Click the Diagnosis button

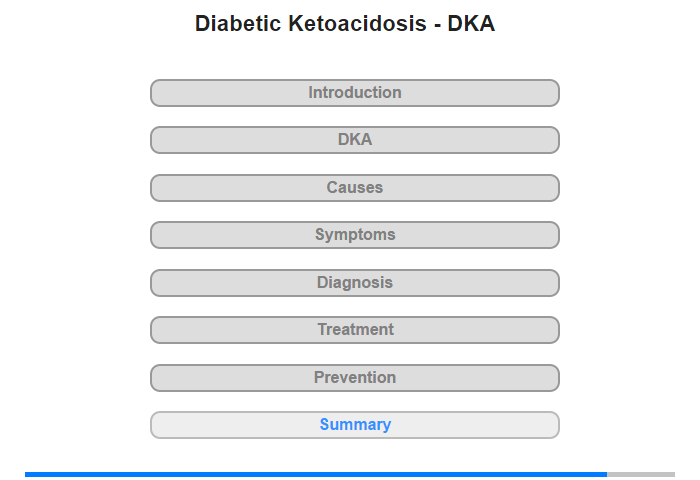[354, 283]
